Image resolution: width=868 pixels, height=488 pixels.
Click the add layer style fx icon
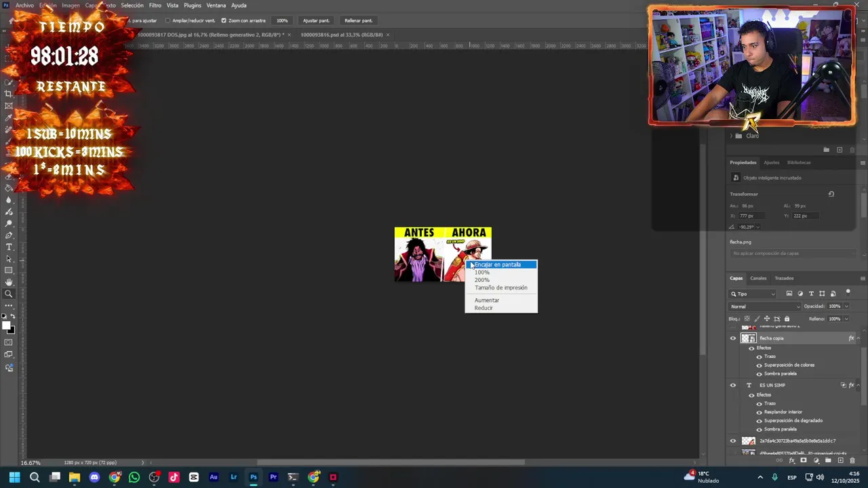pos(792,460)
